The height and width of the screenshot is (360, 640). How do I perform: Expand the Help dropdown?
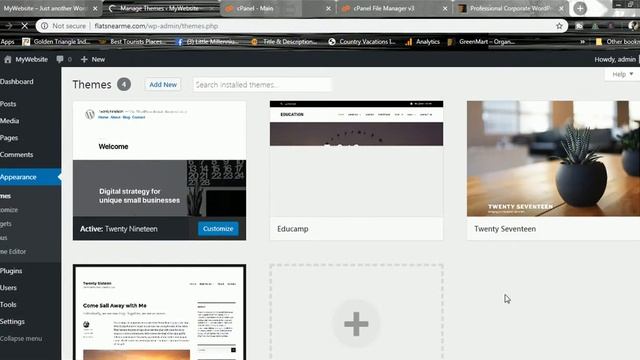click(622, 74)
